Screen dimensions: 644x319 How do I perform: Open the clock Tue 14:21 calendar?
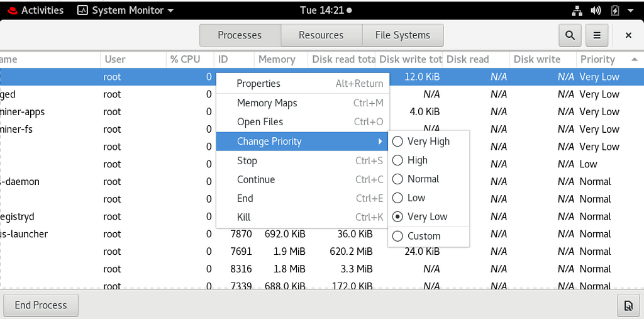point(326,10)
